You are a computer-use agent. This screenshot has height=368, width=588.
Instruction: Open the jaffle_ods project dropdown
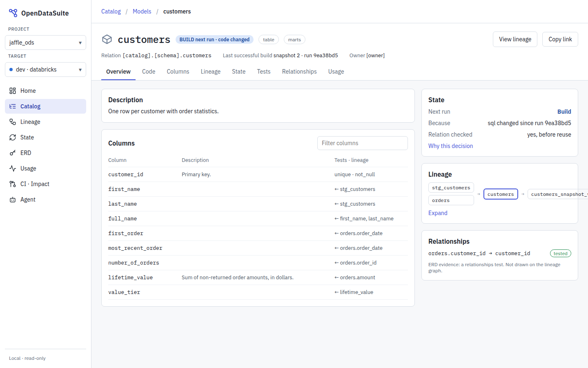45,43
